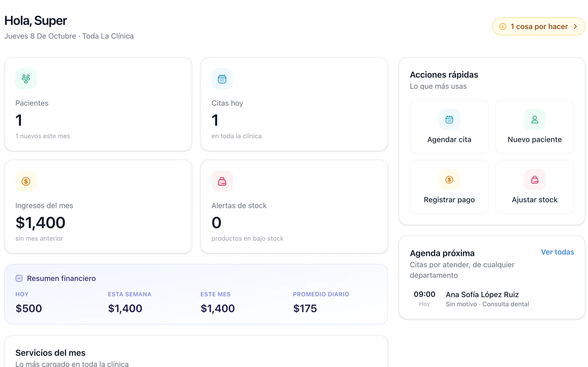
Task: Click the Nuevo paciente quick action
Action: pos(535,127)
